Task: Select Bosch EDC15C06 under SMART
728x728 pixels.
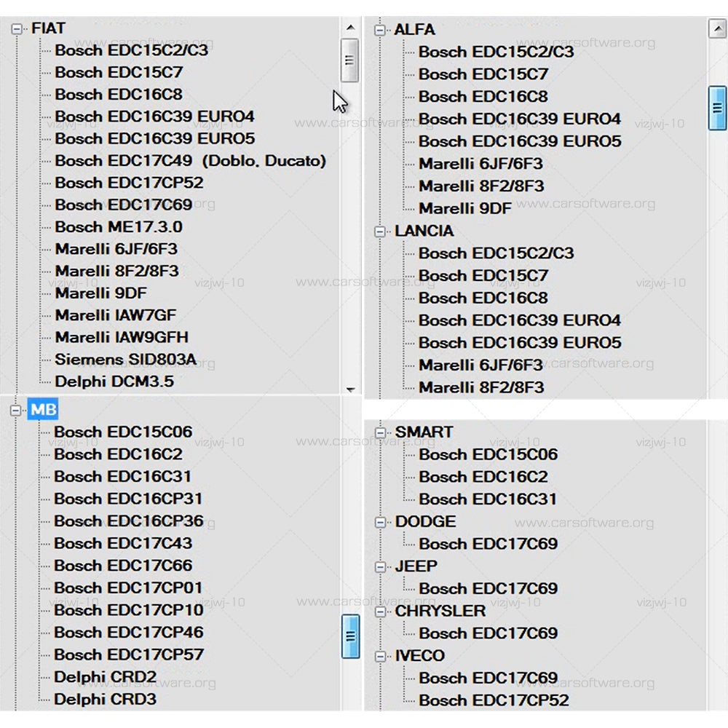Action: 488,454
